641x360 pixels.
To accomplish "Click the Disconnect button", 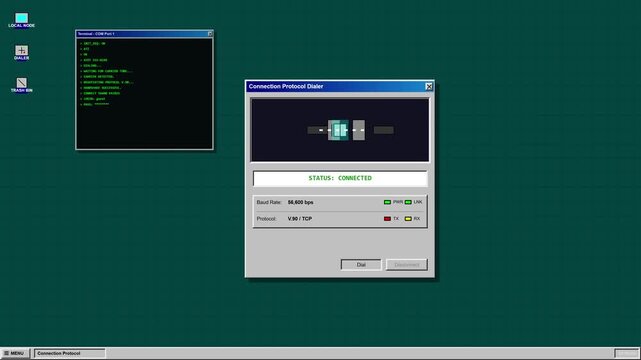I will click(407, 265).
